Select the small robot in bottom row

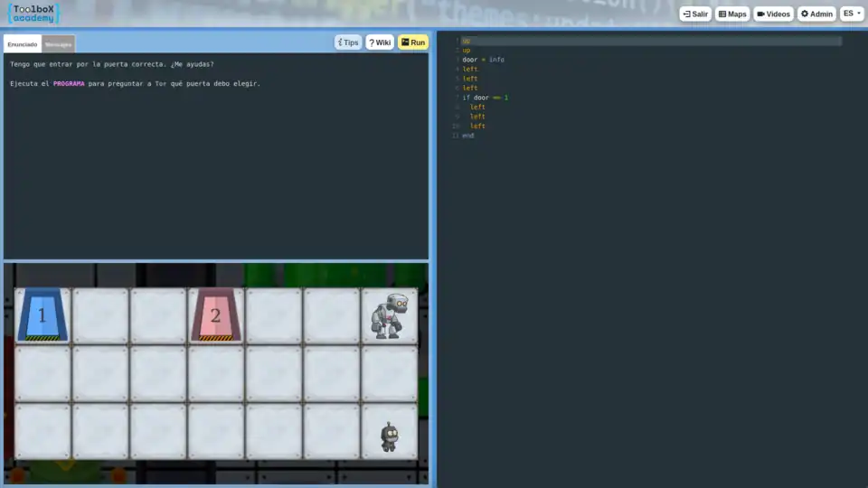pyautogui.click(x=389, y=436)
